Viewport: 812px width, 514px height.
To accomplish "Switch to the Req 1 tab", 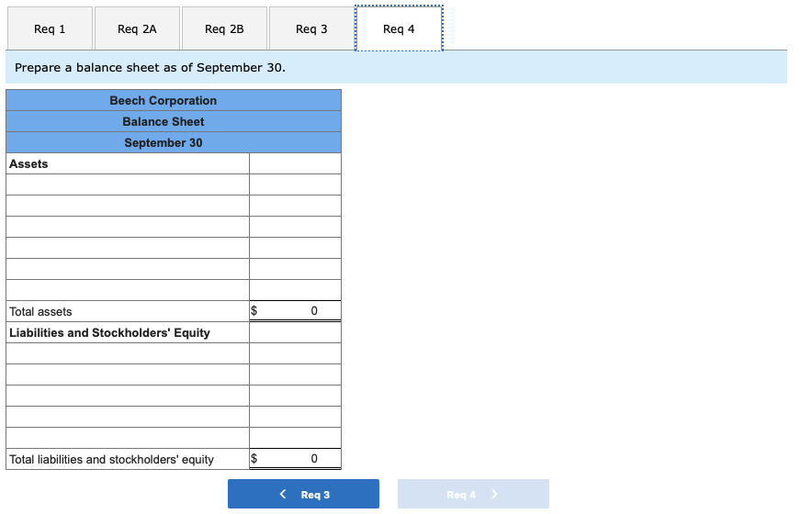I will pos(50,29).
